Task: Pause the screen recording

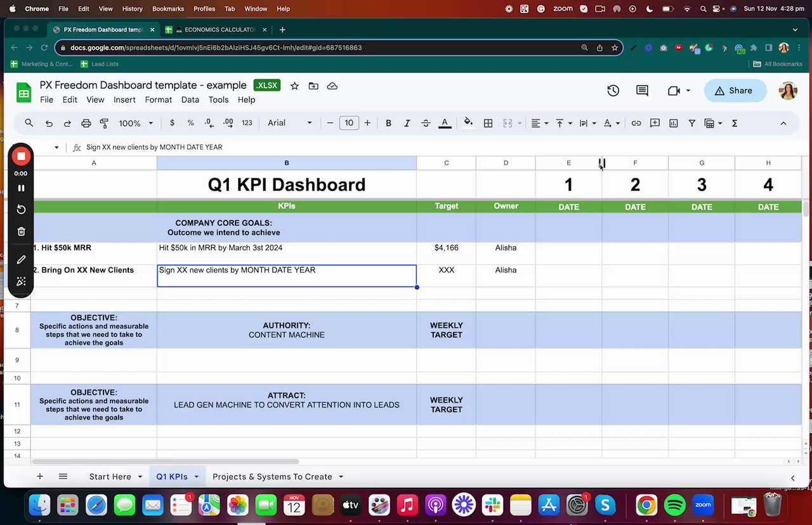Action: (x=21, y=188)
